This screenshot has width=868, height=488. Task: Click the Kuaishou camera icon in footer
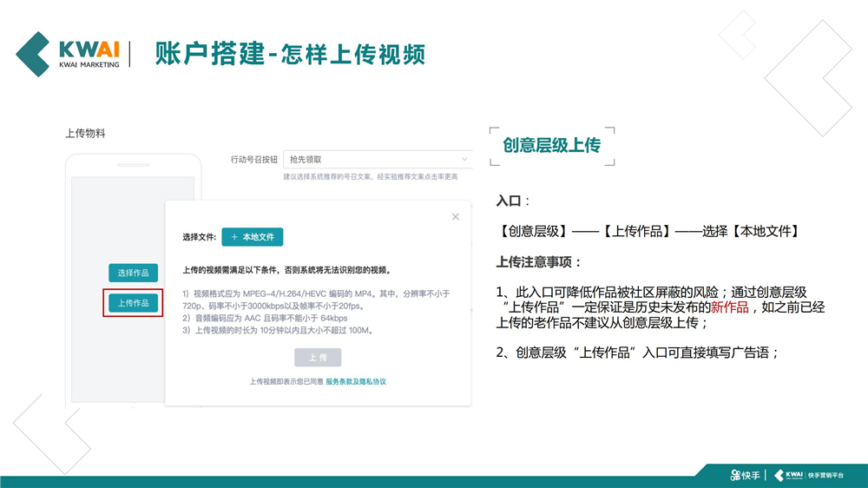[x=736, y=475]
